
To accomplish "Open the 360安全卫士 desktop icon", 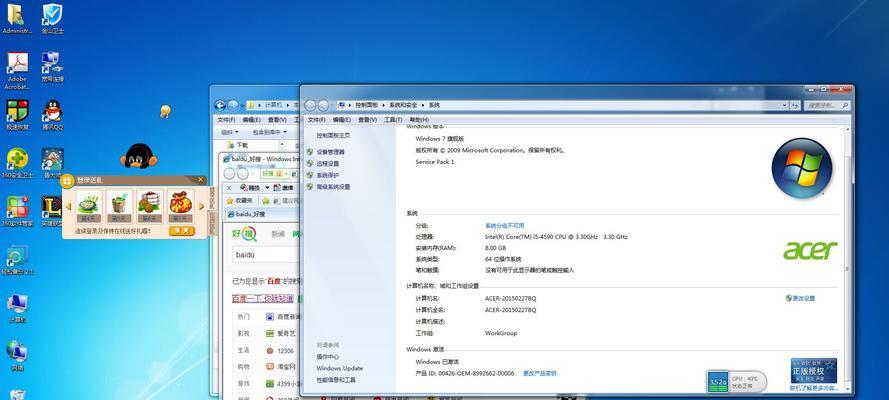I will (17, 163).
